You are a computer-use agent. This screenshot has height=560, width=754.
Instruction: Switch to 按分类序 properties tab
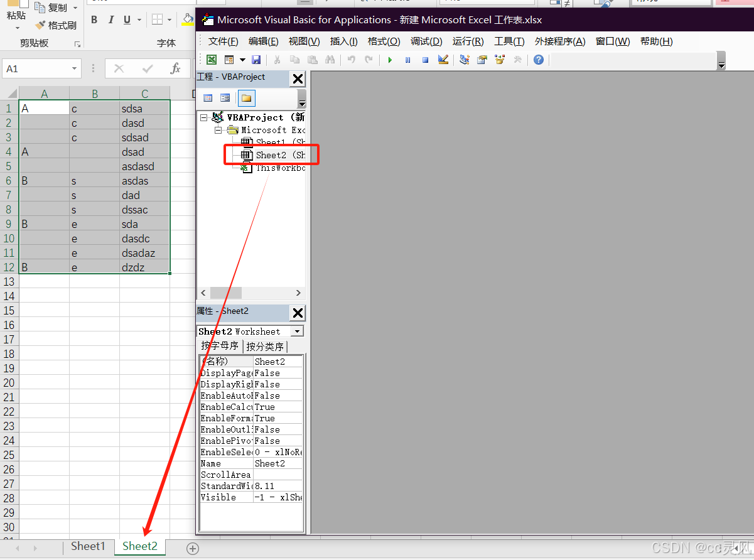pos(265,347)
